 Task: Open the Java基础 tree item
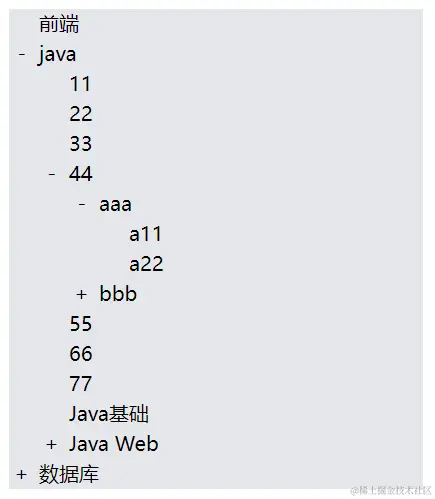point(109,414)
